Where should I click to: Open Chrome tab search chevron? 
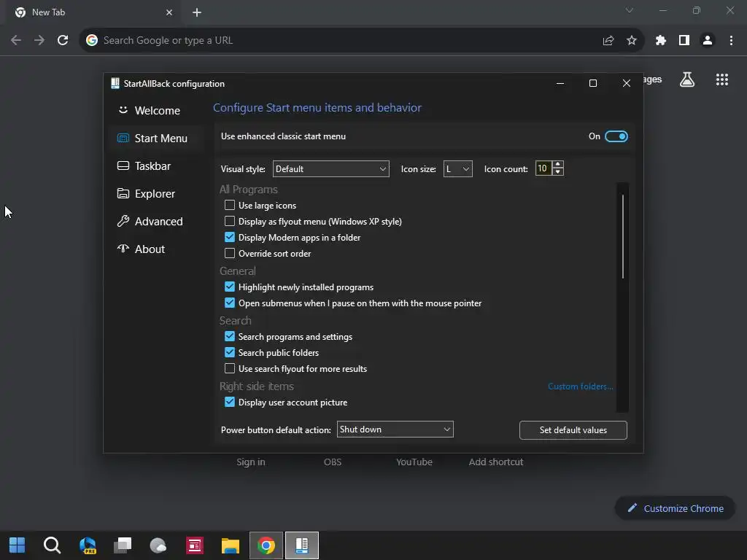630,10
